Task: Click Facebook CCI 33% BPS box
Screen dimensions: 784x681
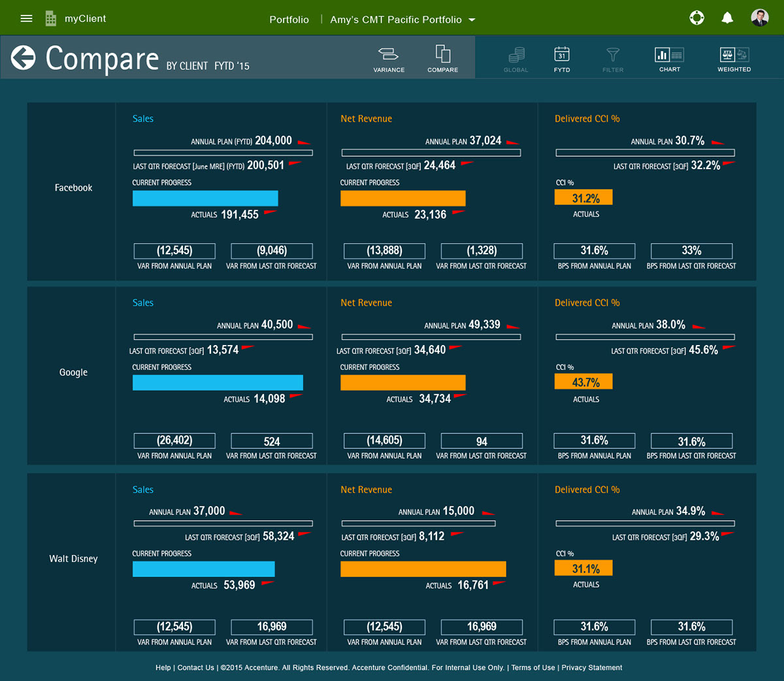Action: click(x=691, y=251)
